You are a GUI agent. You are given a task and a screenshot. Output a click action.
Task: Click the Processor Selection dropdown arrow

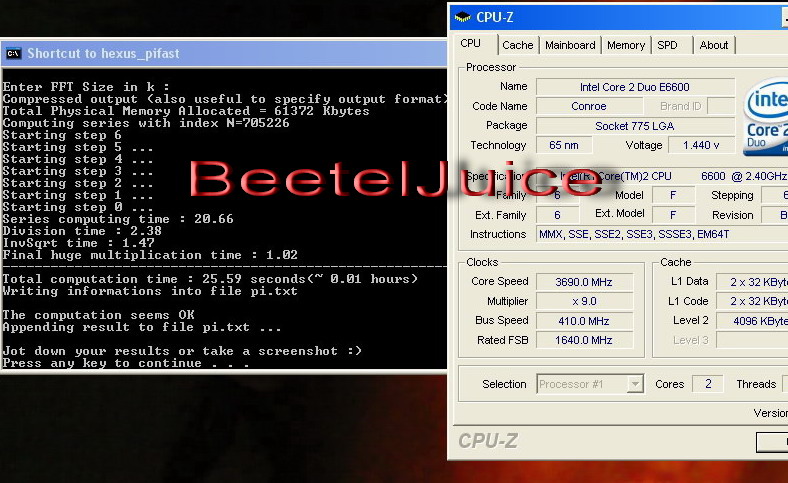635,384
